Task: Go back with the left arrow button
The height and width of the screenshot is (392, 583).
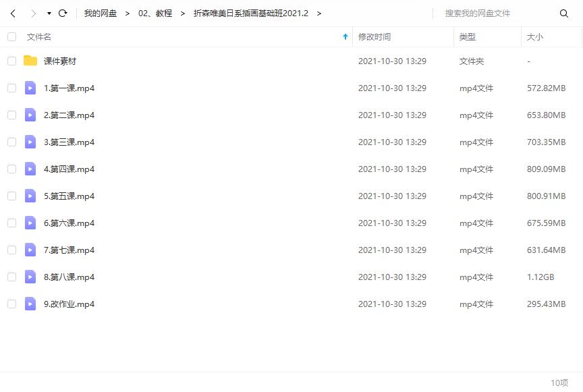Action: click(x=13, y=13)
